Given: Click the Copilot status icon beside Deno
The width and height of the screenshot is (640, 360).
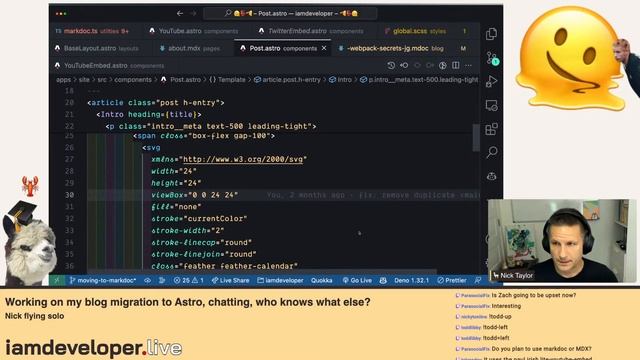Looking at the screenshot, I should pos(383,280).
